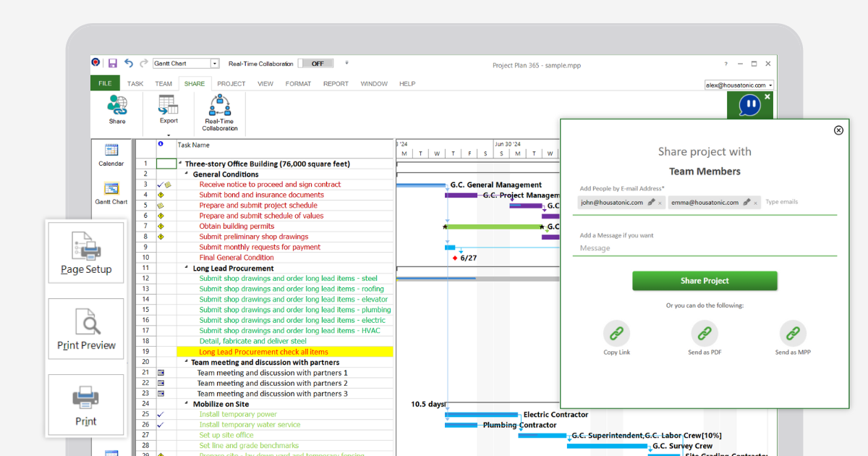The image size is (868, 456).
Task: Open the REPORT ribbon tab
Action: point(336,83)
